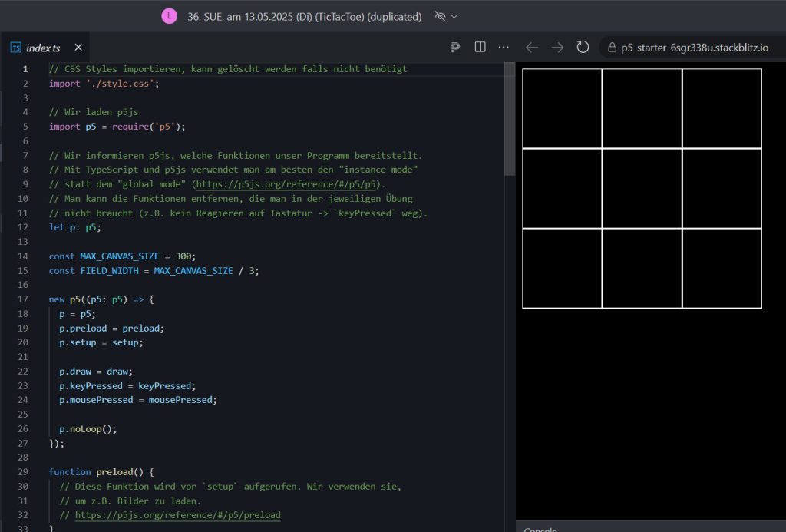This screenshot has height=532, width=786.
Task: Click the Prettier format icon in editor toolbar
Action: point(455,48)
